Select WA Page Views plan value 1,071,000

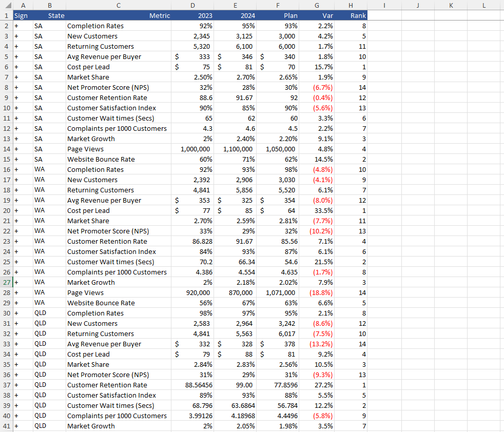278,292
